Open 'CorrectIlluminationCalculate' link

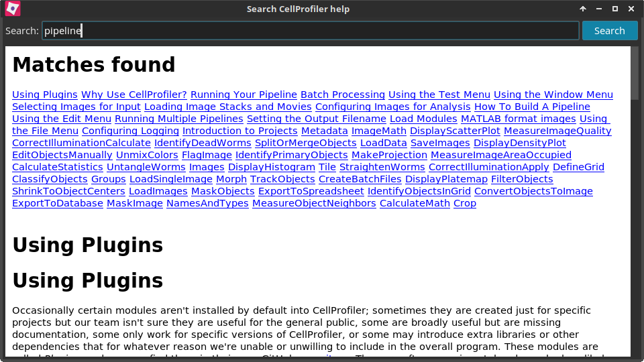pos(81,143)
